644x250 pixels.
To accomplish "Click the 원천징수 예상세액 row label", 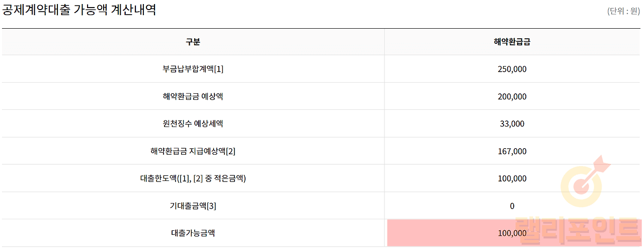I will click(193, 123).
